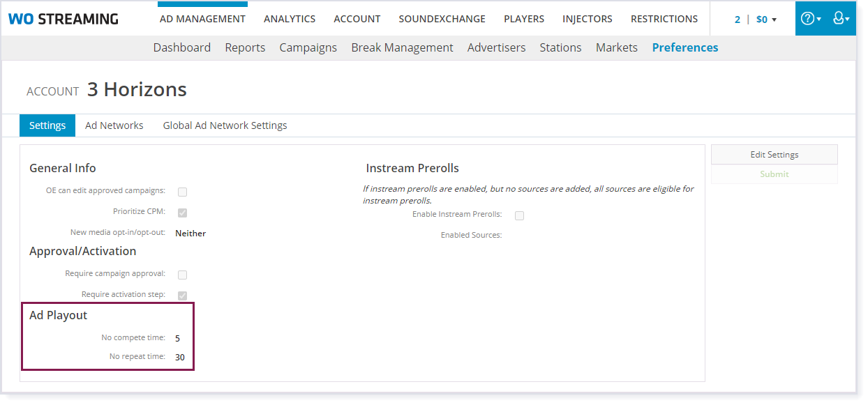Expand the $0 account balance dropdown

point(766,20)
